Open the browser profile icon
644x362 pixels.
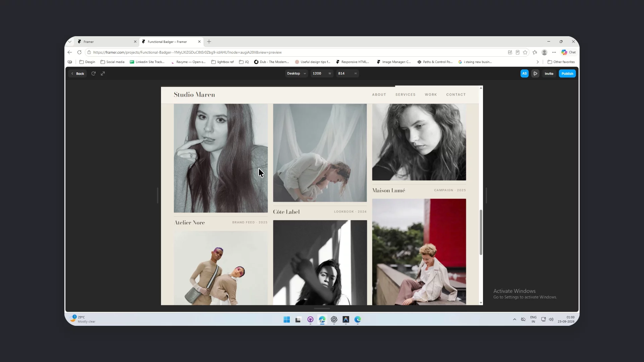click(x=544, y=52)
